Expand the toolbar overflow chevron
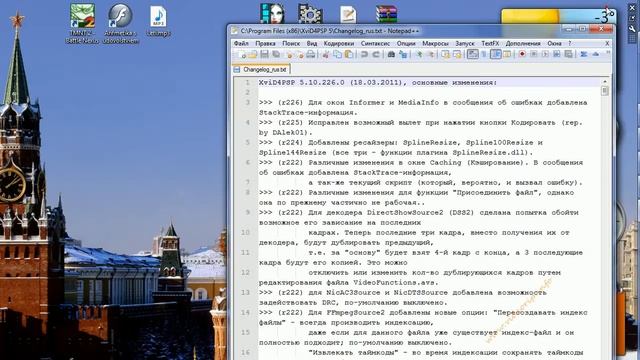This screenshot has width=640, height=360. coord(608,53)
